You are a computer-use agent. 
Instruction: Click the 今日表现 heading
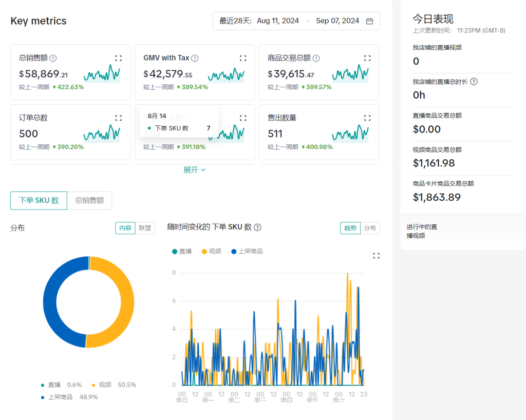pyautogui.click(x=433, y=19)
